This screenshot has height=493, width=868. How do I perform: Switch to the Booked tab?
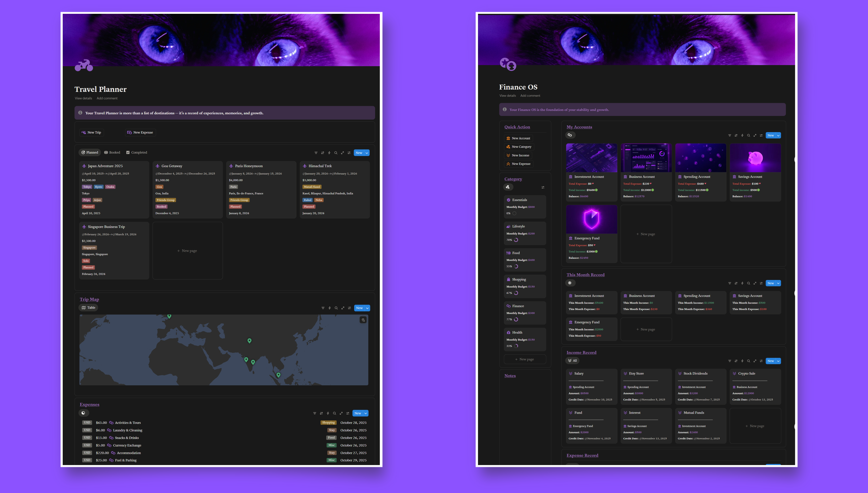pos(112,152)
